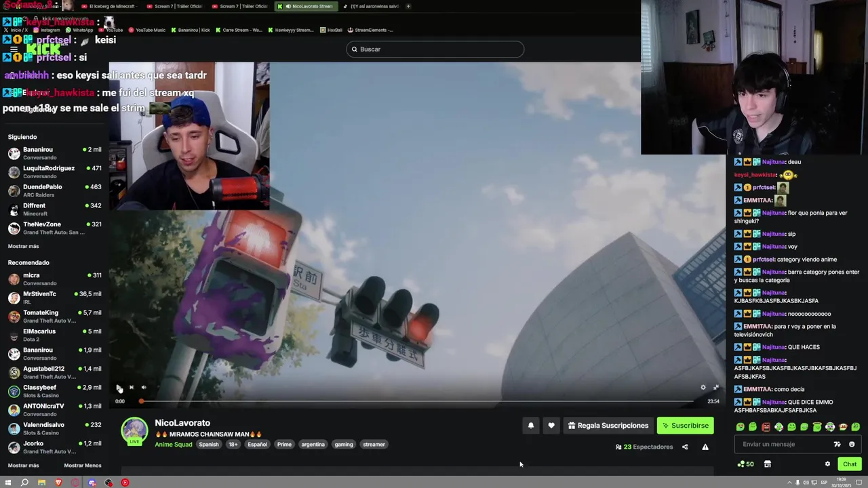
Task: Open a new browser tab
Action: click(408, 6)
